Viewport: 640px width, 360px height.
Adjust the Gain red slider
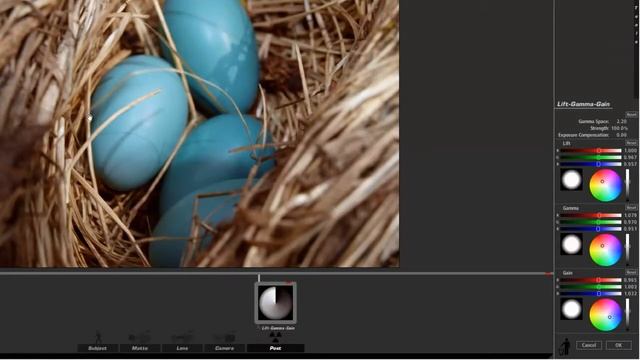(591, 280)
